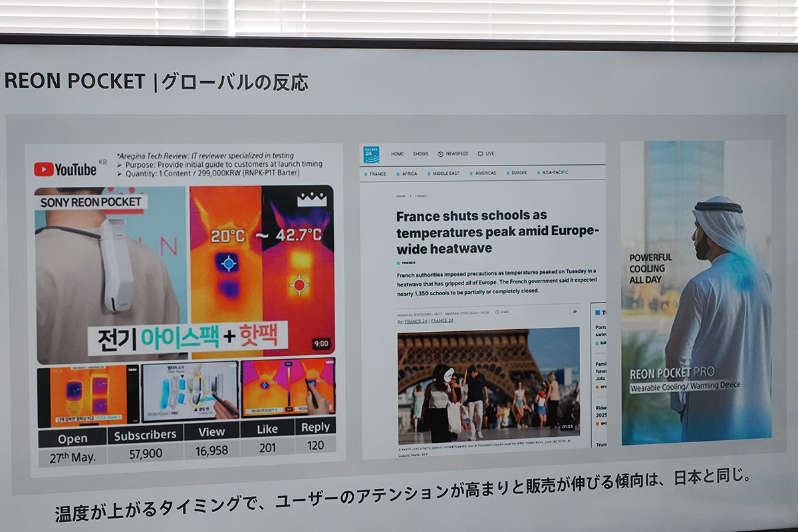Click the 27th May. table cell
The width and height of the screenshot is (798, 532).
[72, 458]
